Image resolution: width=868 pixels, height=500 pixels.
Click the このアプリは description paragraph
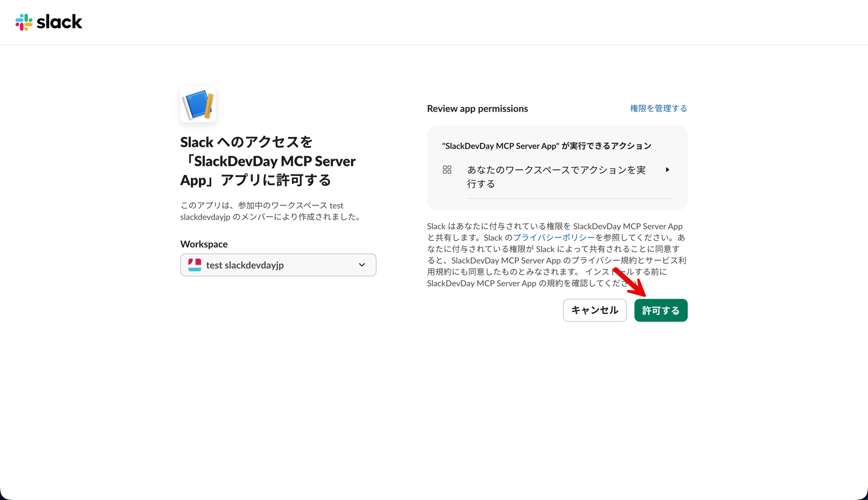click(x=272, y=211)
